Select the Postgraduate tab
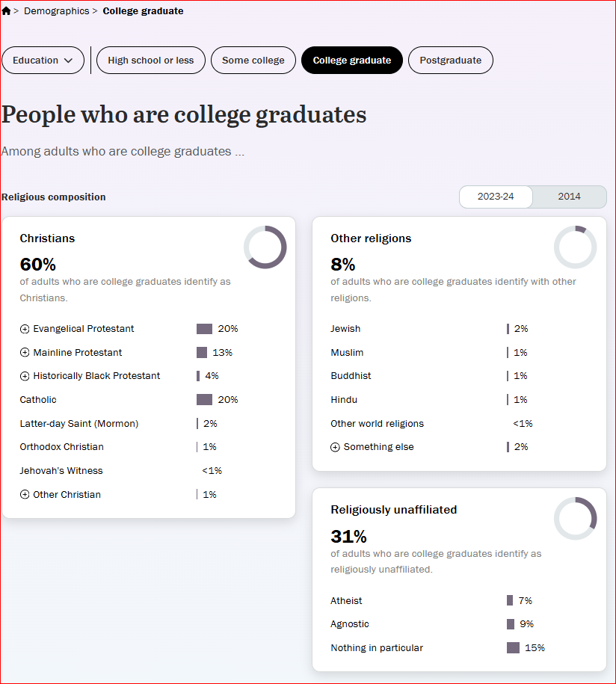This screenshot has width=616, height=684. pos(451,61)
